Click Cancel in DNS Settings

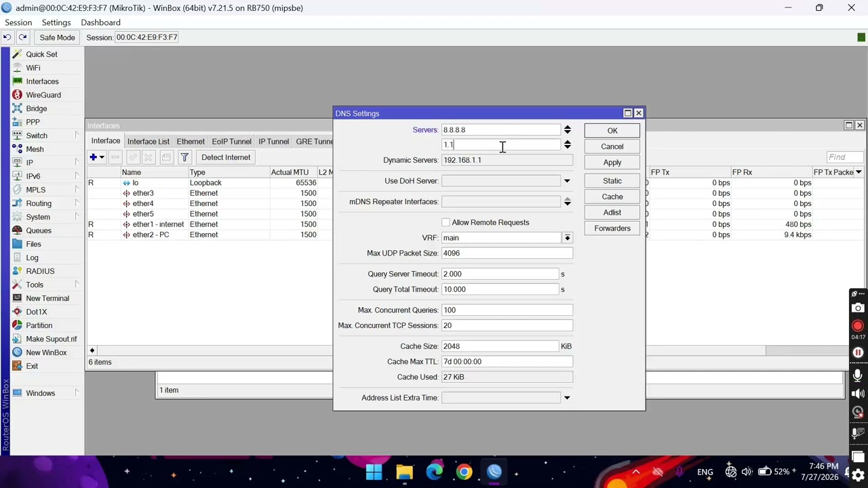[x=612, y=146]
